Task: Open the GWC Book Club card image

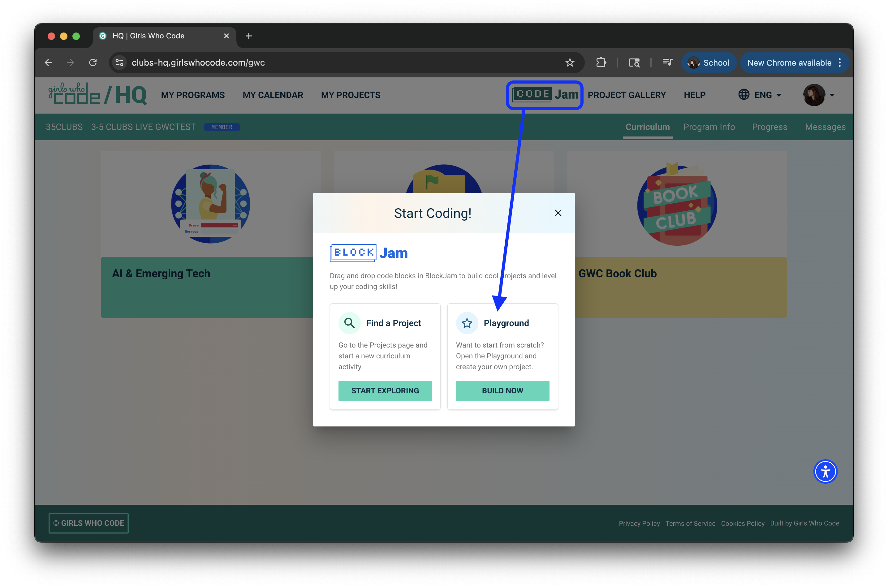Action: [677, 204]
